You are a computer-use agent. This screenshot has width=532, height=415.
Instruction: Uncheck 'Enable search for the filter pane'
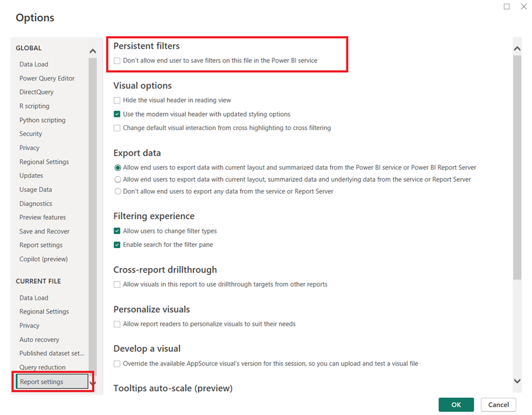[x=117, y=245]
